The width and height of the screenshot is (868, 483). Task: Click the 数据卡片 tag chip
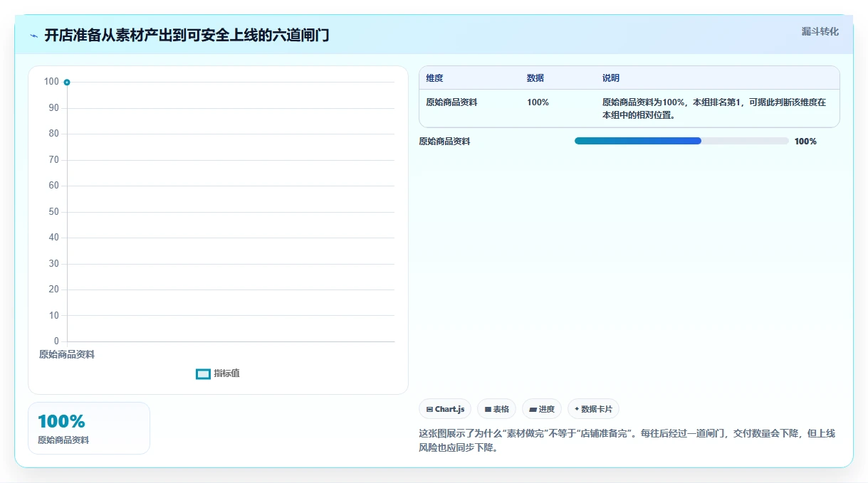point(593,409)
